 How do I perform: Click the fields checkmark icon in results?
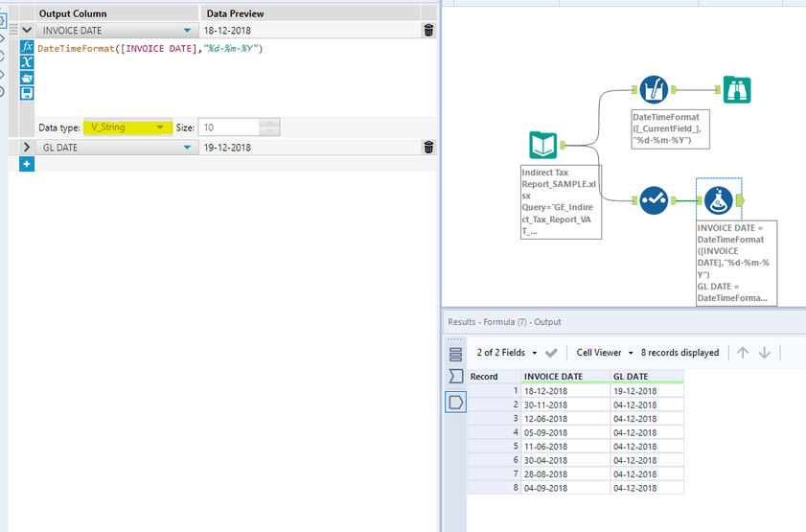coord(551,353)
